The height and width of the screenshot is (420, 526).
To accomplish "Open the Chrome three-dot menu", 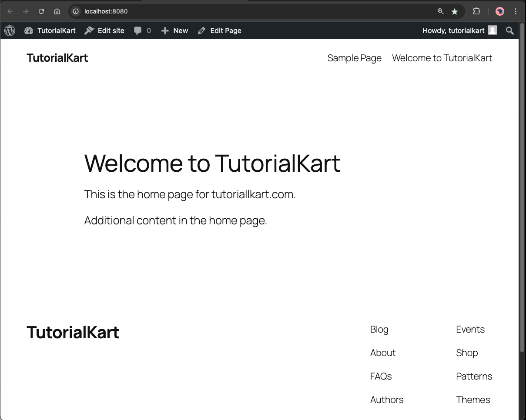I will point(516,11).
